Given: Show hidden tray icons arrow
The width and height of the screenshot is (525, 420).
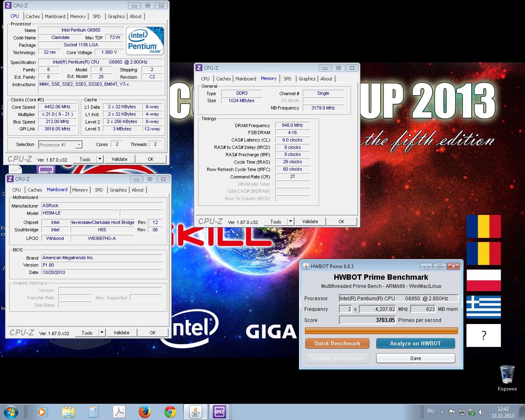Looking at the screenshot, I should pos(442,412).
